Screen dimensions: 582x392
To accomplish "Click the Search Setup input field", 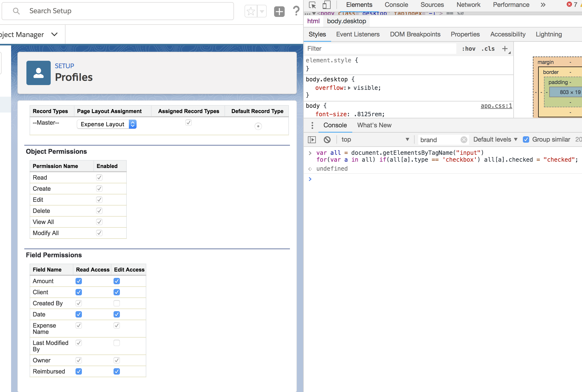I will click(118, 11).
